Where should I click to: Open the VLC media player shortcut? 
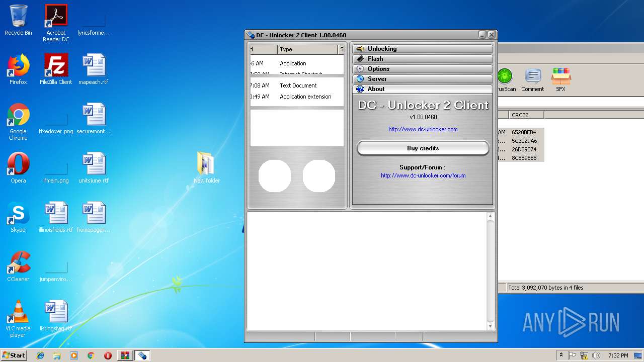click(18, 319)
